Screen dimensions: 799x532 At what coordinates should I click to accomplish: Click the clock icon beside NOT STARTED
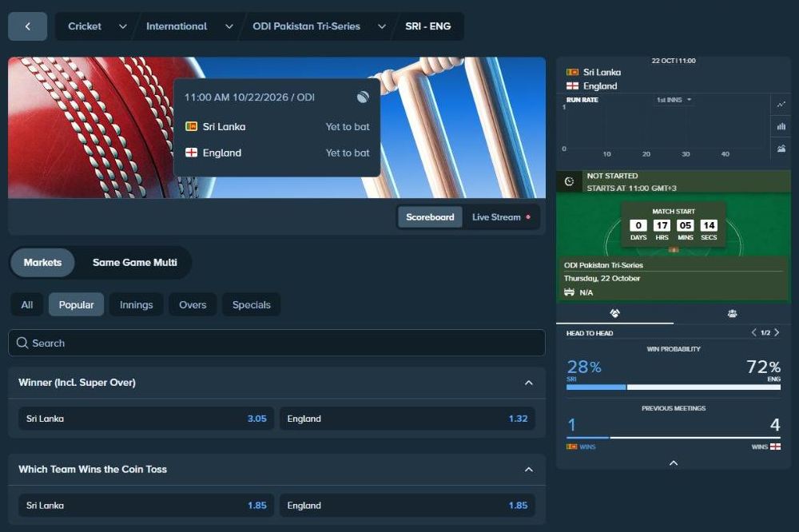(569, 181)
